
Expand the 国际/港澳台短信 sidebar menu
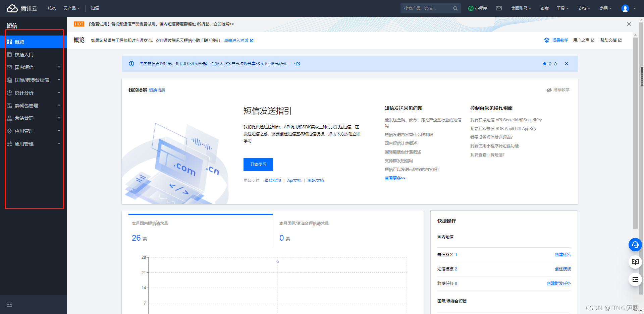click(59, 80)
